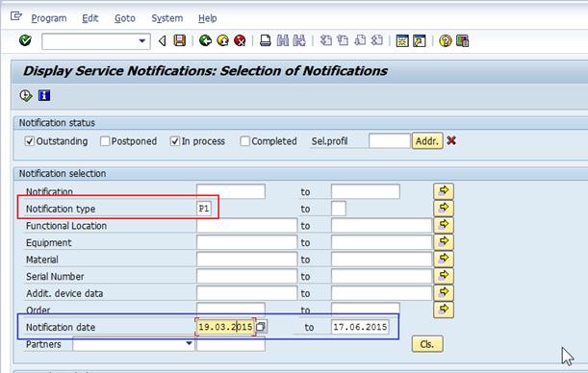Open the Help menu
588x373 pixels.
pyautogui.click(x=207, y=18)
